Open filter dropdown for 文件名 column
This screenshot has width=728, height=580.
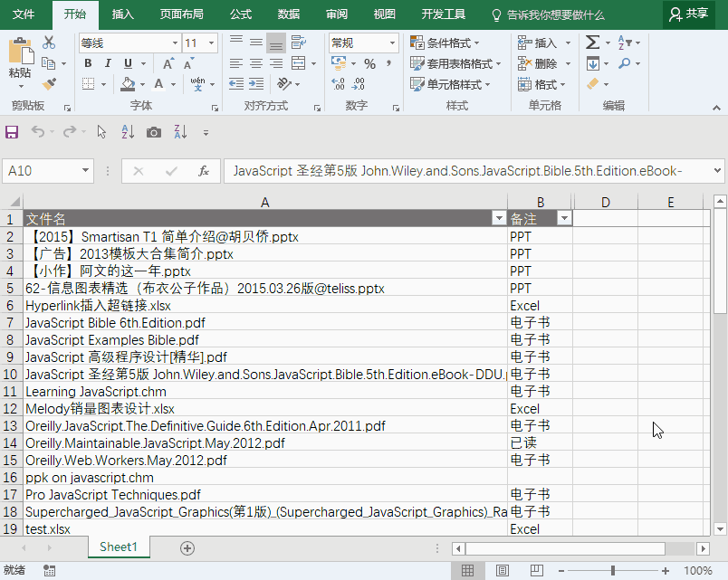[499, 218]
